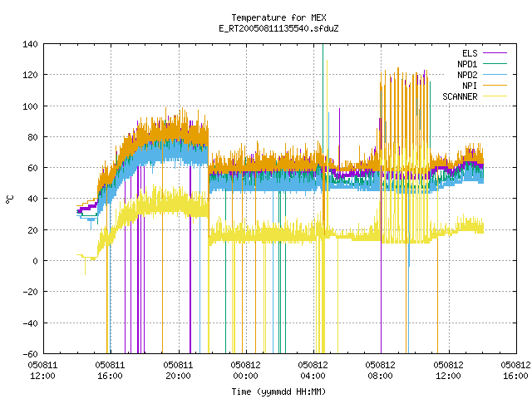Click the ELS legend label

tap(470, 53)
